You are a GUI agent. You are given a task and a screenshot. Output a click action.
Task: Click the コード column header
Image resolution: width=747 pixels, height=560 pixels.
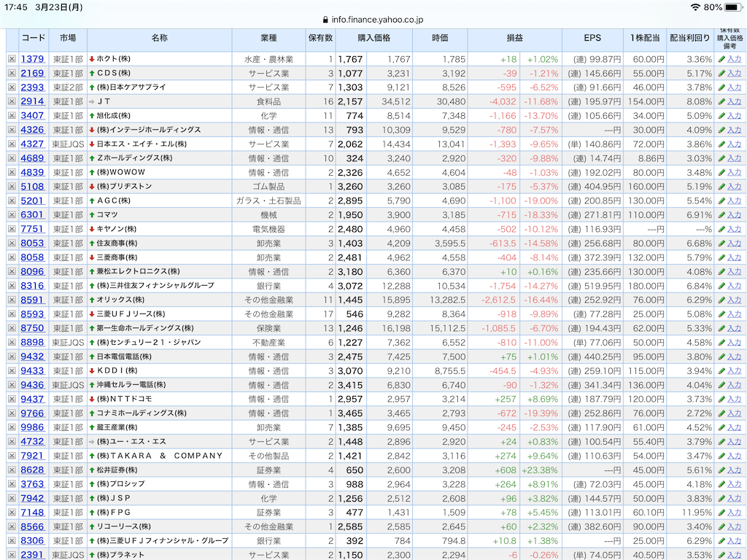pyautogui.click(x=34, y=38)
